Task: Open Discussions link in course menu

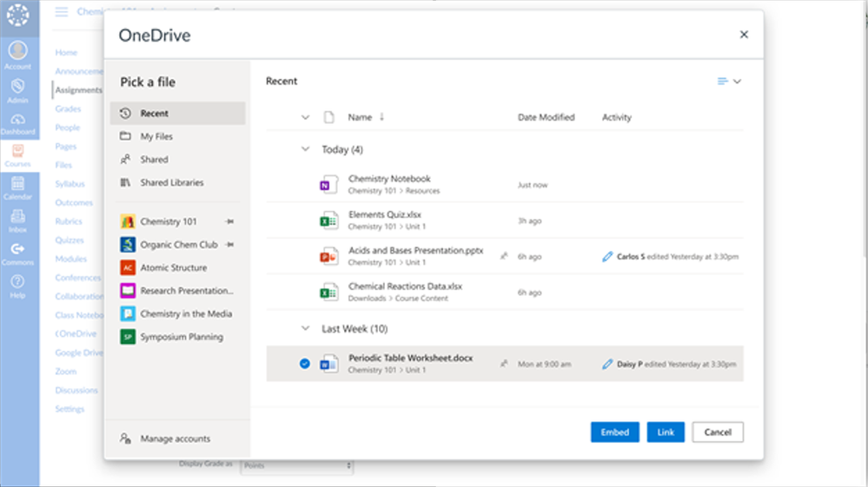Action: coord(76,391)
